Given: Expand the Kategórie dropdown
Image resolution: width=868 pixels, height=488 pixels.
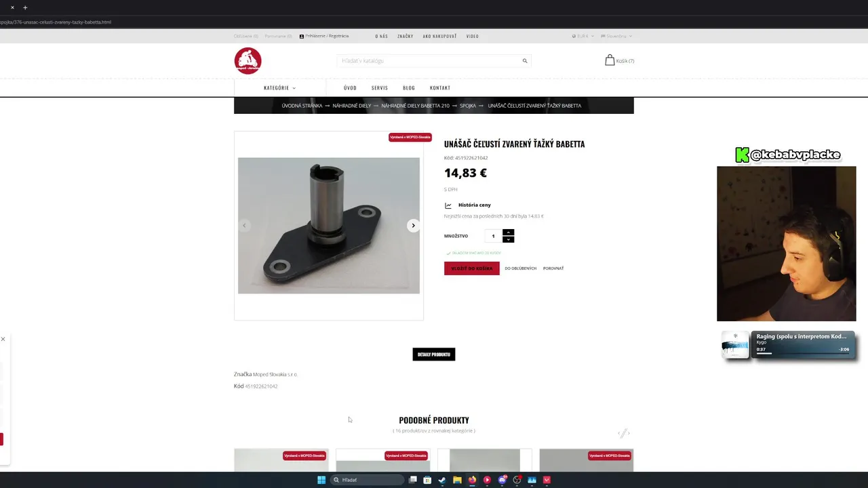Looking at the screenshot, I should 280,88.
